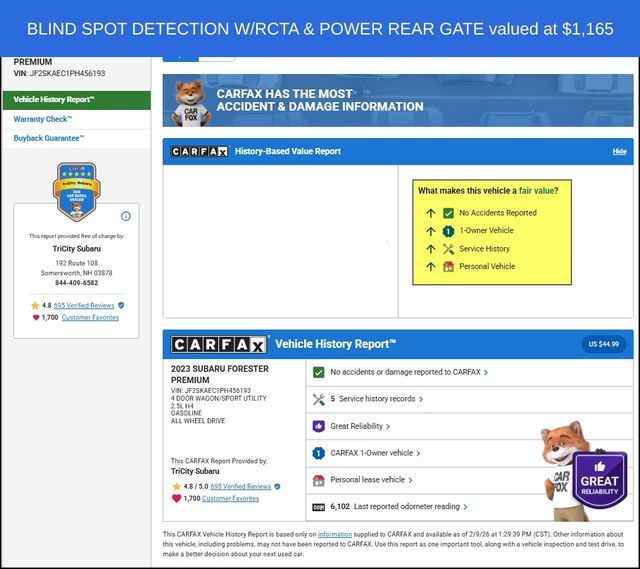Screen dimensions: 640x569
Task: Click the 1-Owner badge icon in history report
Action: 319,453
